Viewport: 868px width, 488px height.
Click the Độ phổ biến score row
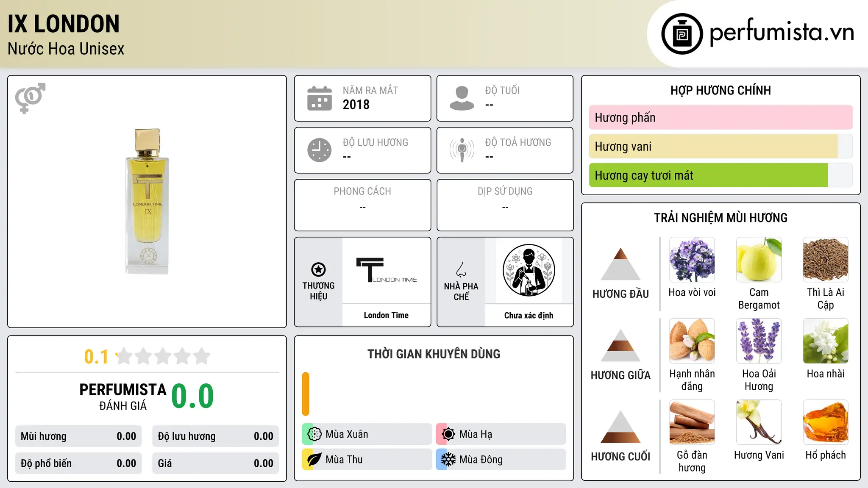(78, 463)
